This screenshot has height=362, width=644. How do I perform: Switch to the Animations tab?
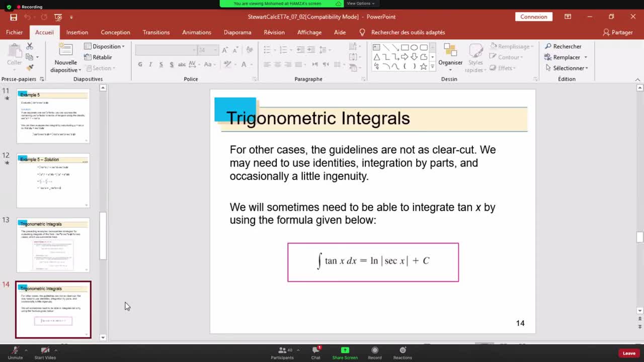197,32
